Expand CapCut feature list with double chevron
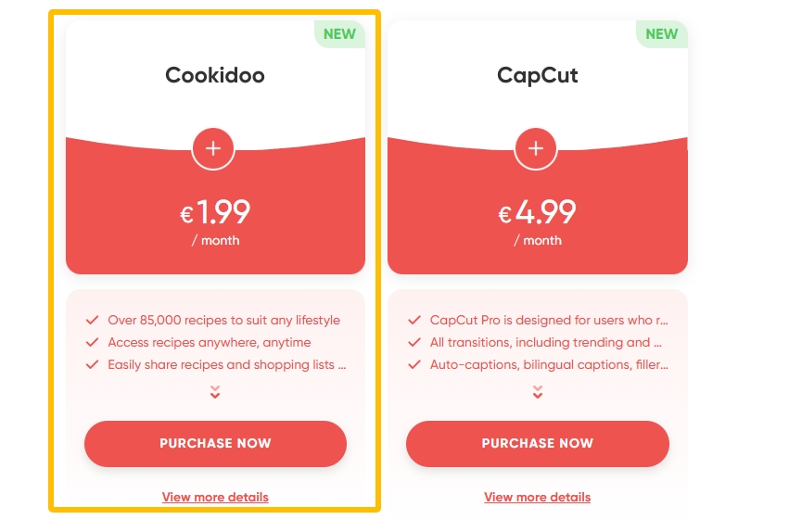The image size is (789, 532). (x=537, y=392)
